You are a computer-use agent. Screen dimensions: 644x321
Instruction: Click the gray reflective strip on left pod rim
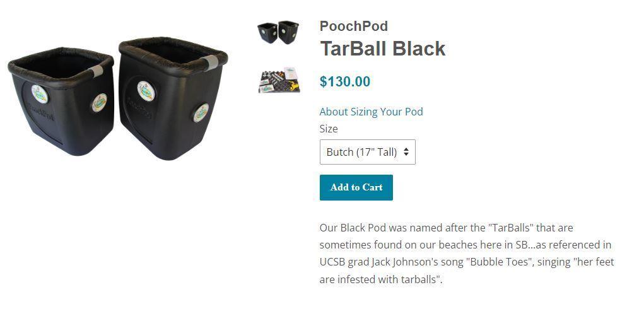pyautogui.click(x=96, y=71)
